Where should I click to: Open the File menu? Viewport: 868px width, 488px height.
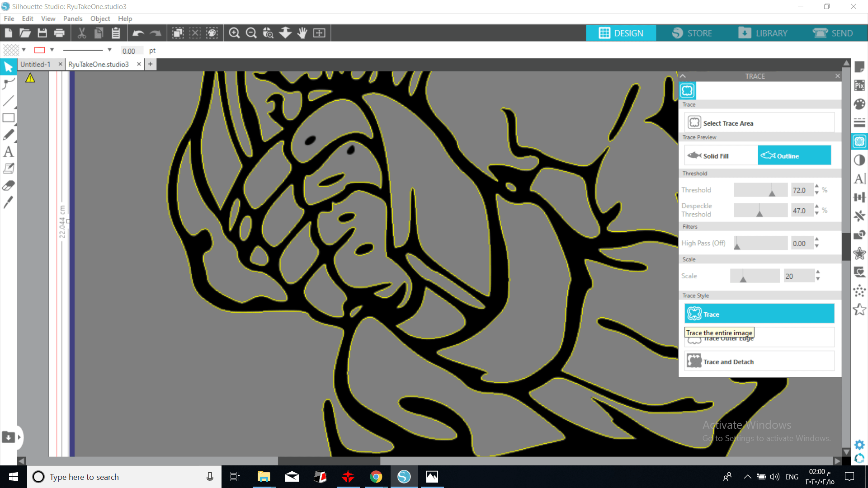[x=9, y=19]
